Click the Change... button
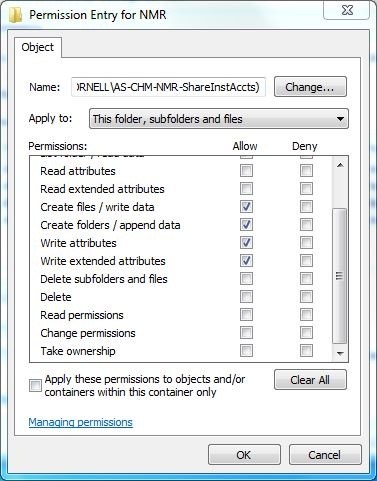377x481 pixels. coord(310,87)
